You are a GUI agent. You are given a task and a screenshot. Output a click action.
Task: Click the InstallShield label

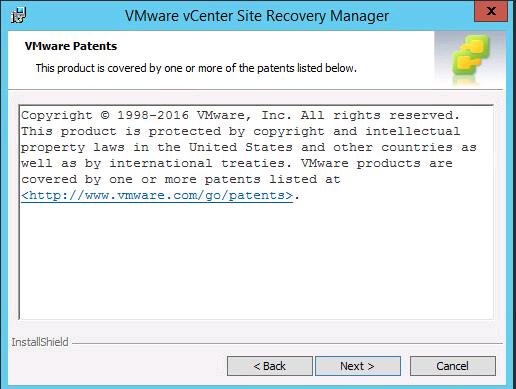[x=40, y=342]
